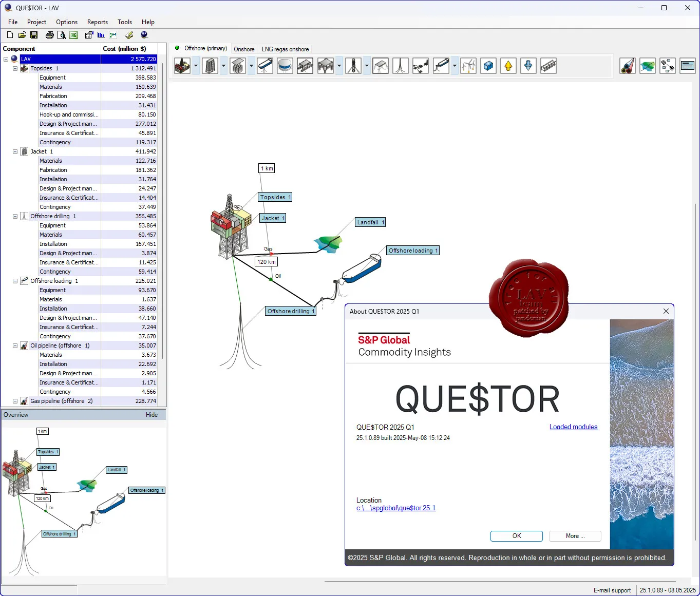Open the Loaded modules link
700x596 pixels.
(574, 427)
